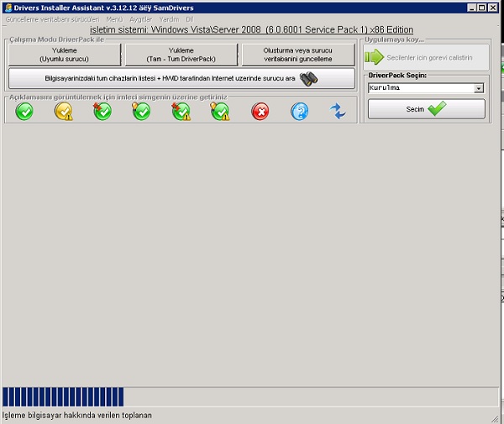Click Yukleme (Uyumlu surucu) button

tap(65, 55)
